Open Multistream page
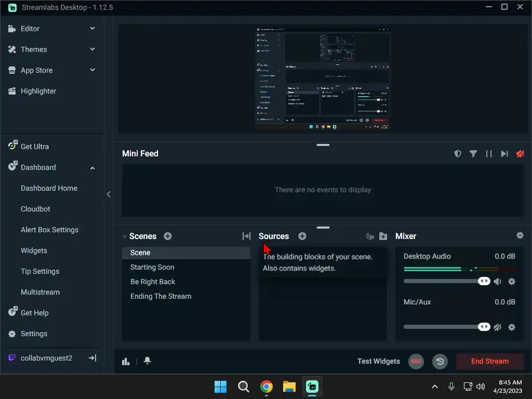Viewport: 532px width, 399px height. tap(40, 292)
